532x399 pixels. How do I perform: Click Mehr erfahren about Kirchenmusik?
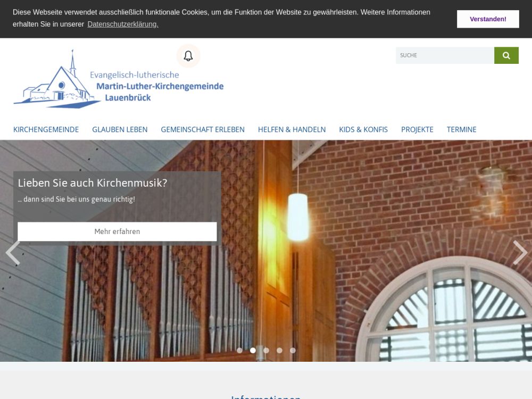pyautogui.click(x=117, y=231)
